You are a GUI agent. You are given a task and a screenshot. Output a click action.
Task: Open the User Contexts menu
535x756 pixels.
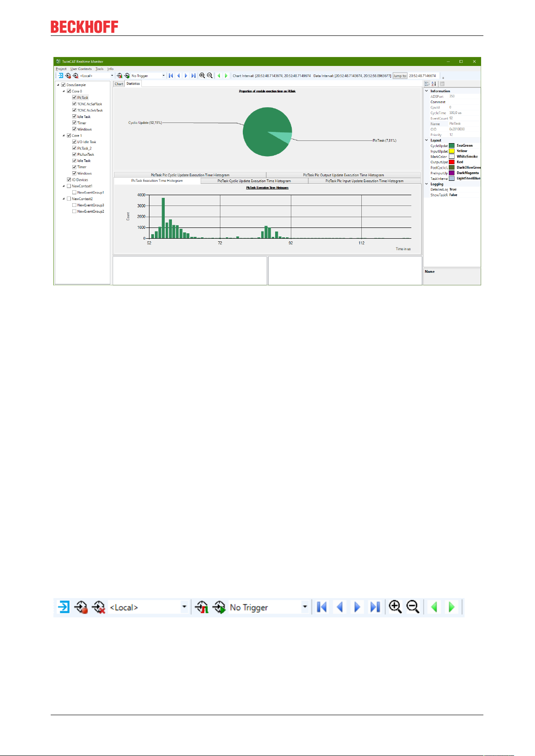(x=81, y=69)
